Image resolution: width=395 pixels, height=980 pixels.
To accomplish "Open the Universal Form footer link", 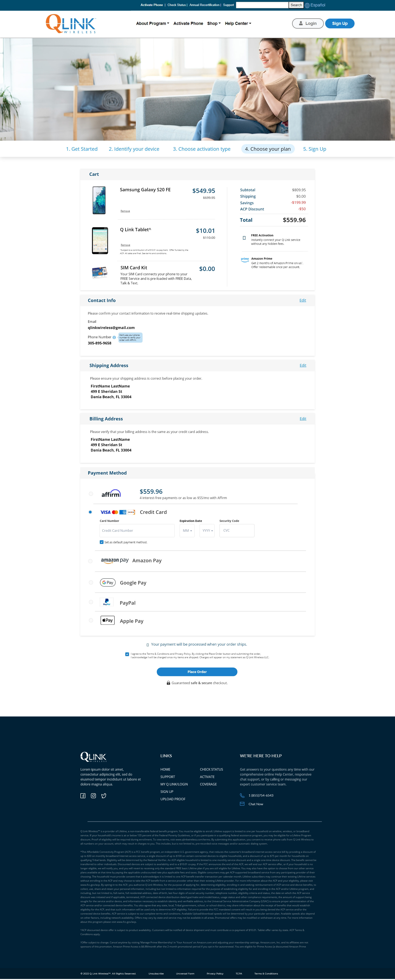I will click(x=185, y=974).
